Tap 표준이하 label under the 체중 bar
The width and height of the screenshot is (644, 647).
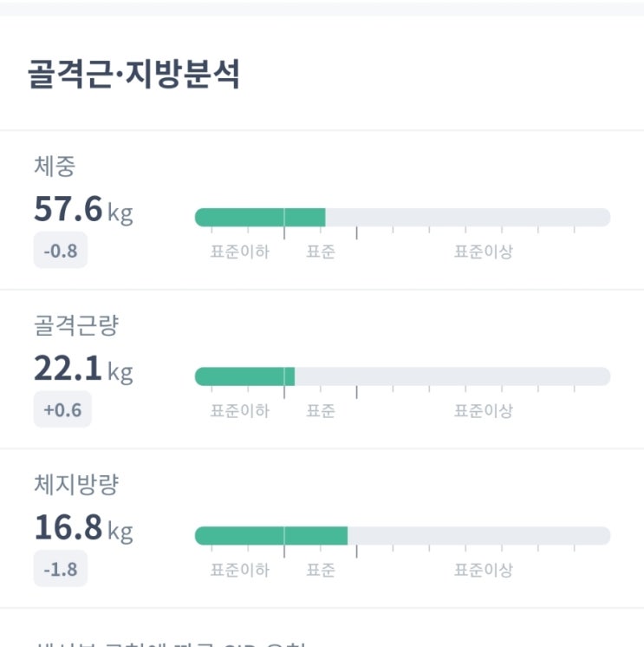[x=239, y=252]
